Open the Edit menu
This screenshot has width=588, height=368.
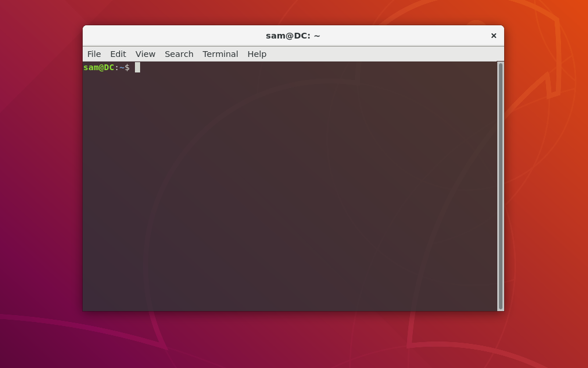point(118,54)
